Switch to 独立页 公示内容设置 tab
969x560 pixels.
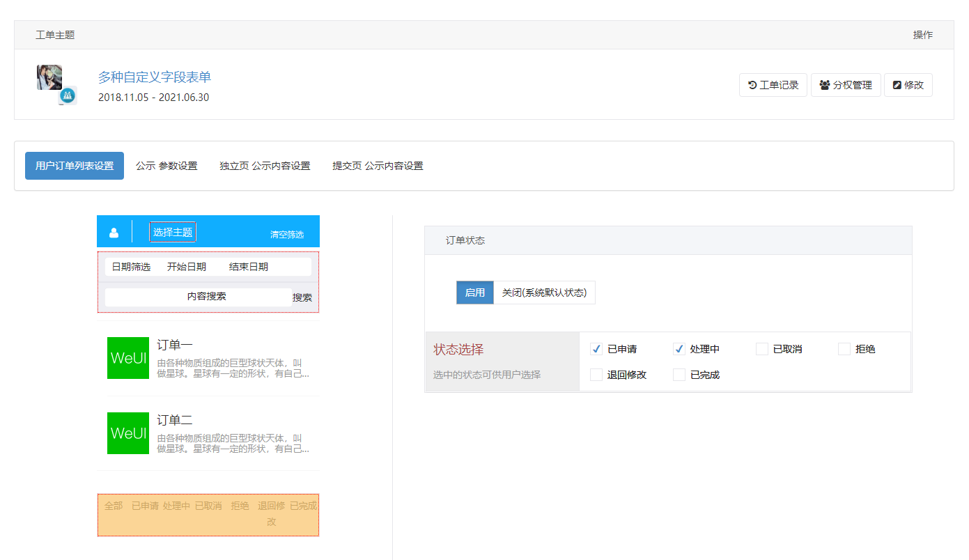[x=265, y=166]
